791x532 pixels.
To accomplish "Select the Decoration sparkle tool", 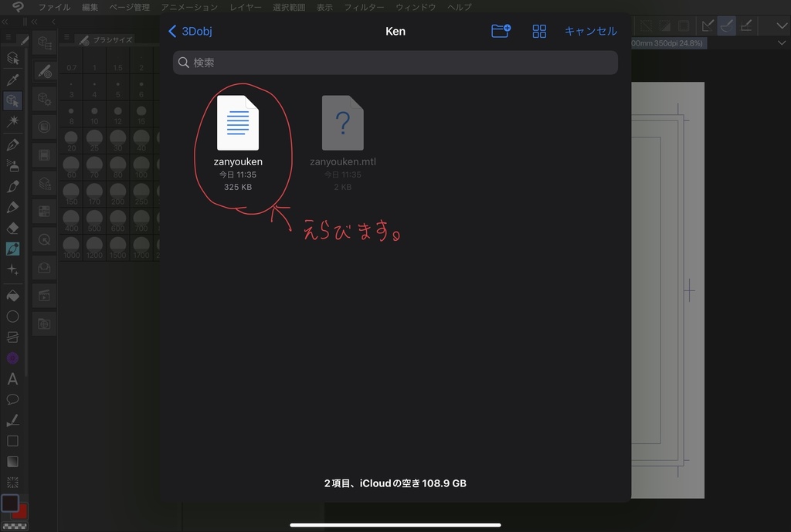I will (x=12, y=269).
